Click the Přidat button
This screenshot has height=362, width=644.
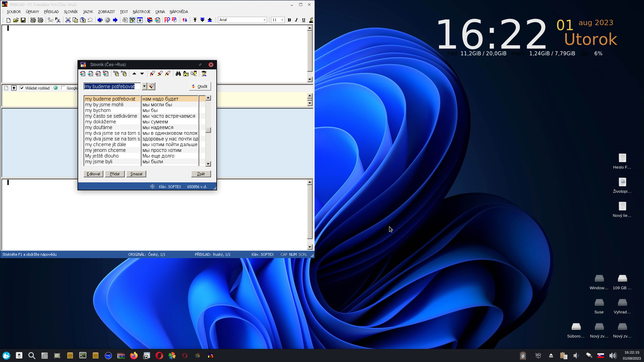tap(115, 174)
